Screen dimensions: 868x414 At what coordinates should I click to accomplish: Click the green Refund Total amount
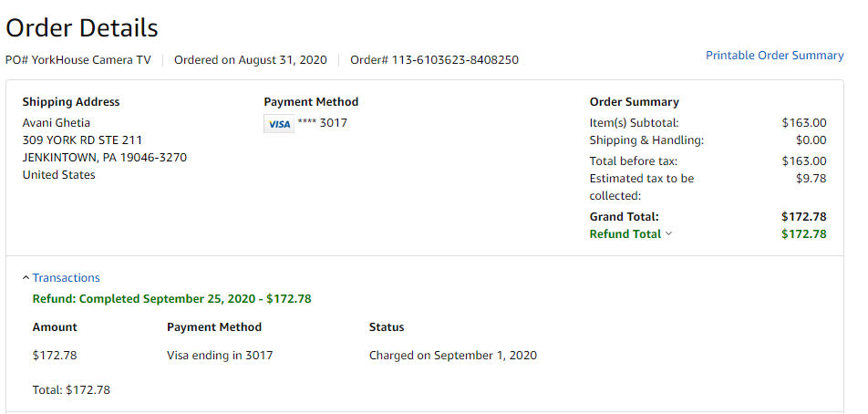point(803,234)
